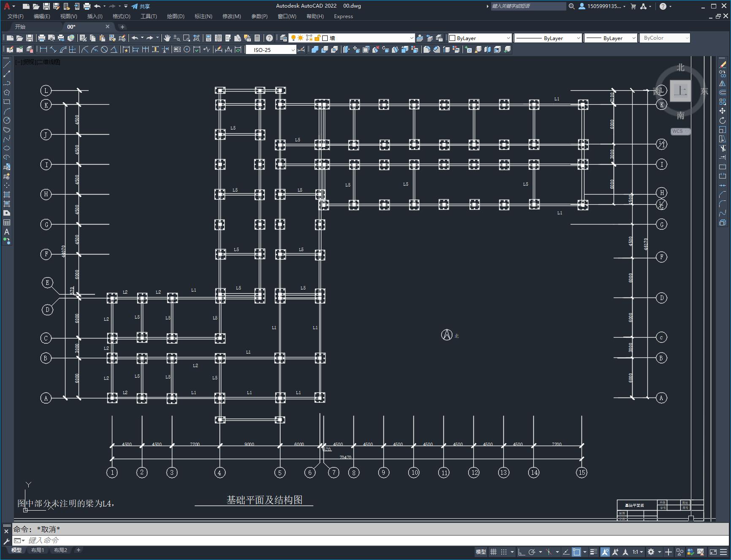Image resolution: width=731 pixels, height=560 pixels.
Task: Select the Arc Length dimension tool
Action: [63, 49]
